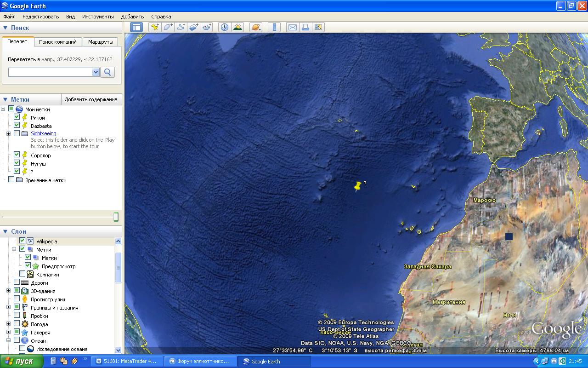Switch to the Маршруты tab

click(x=101, y=42)
